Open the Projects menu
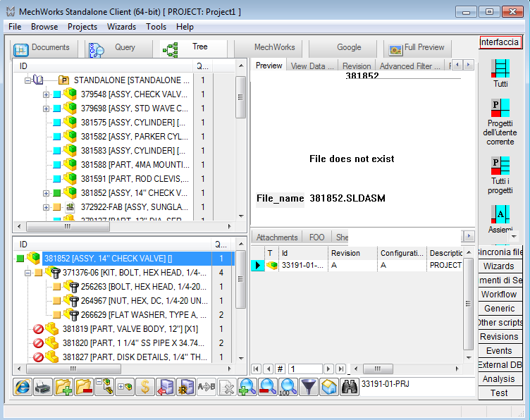The width and height of the screenshot is (530, 420). tap(82, 27)
